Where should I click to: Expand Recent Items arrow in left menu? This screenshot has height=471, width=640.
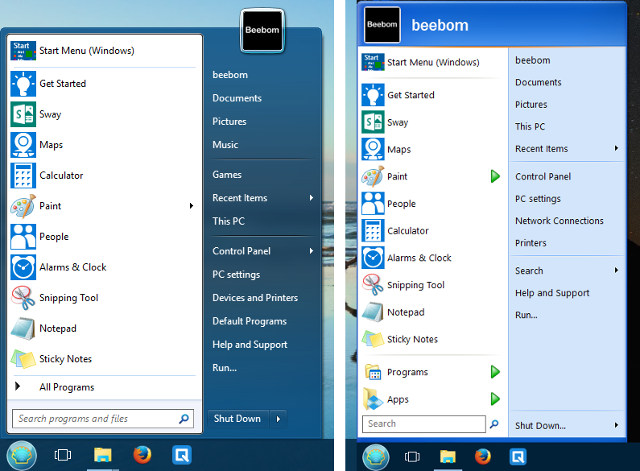pyautogui.click(x=311, y=198)
